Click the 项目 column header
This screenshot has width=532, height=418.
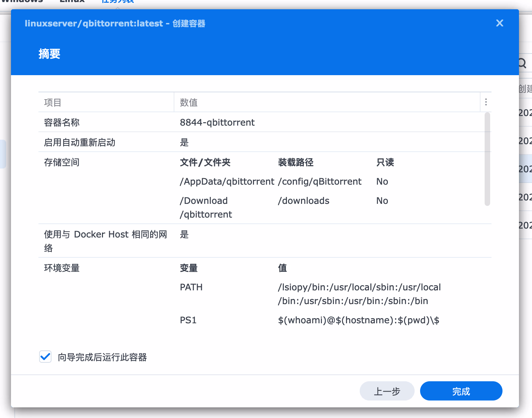pos(53,102)
